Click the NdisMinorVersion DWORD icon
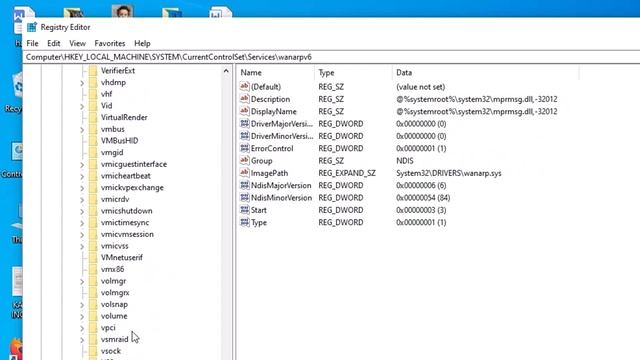This screenshot has width=640, height=360. click(244, 197)
